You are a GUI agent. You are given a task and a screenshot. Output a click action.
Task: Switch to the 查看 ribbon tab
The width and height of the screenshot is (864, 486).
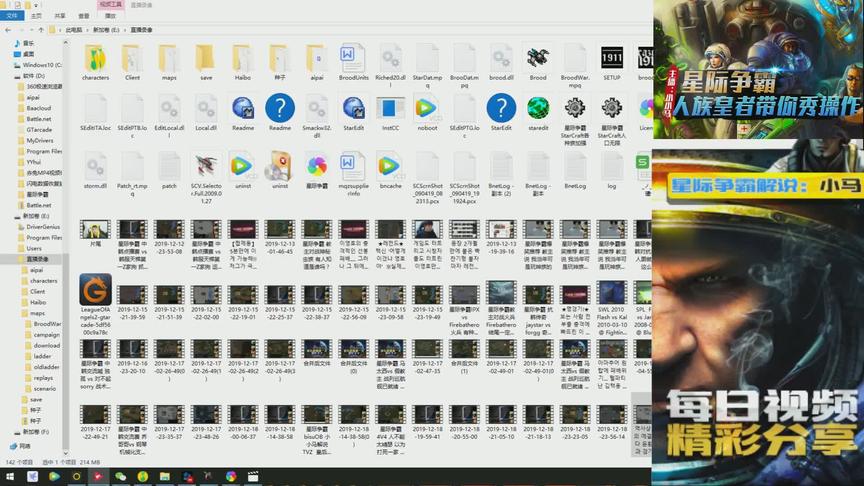84,16
